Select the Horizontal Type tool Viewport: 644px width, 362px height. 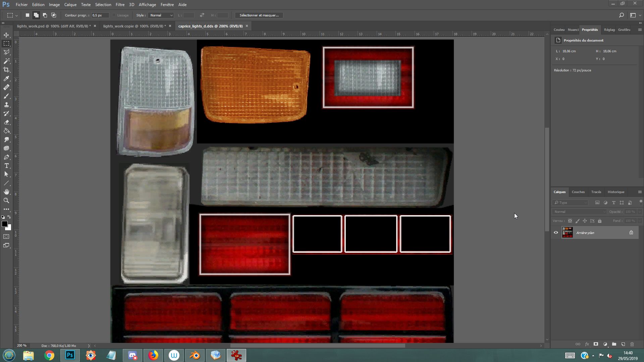6,166
